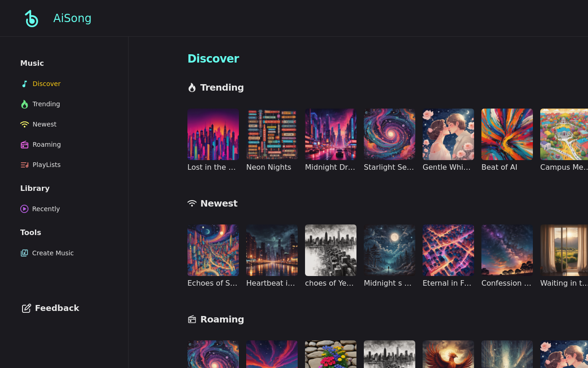
Task: Click the AiSong logo icon
Action: pyautogui.click(x=31, y=18)
